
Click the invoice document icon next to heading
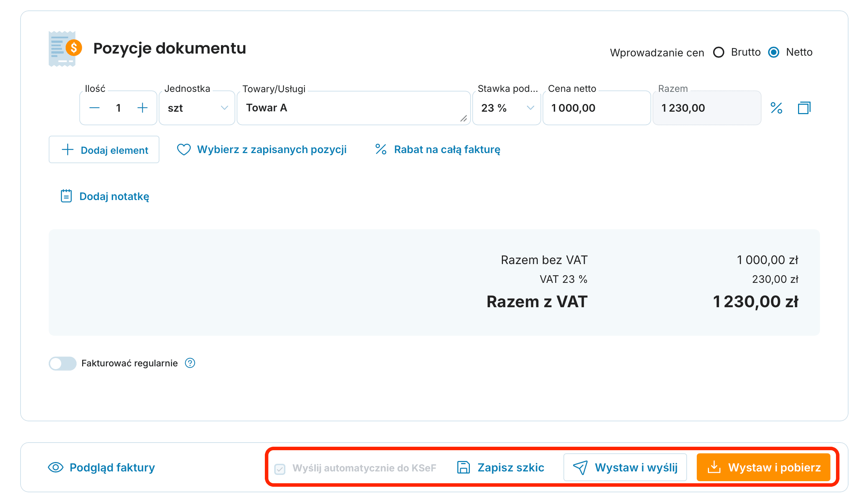[x=65, y=48]
